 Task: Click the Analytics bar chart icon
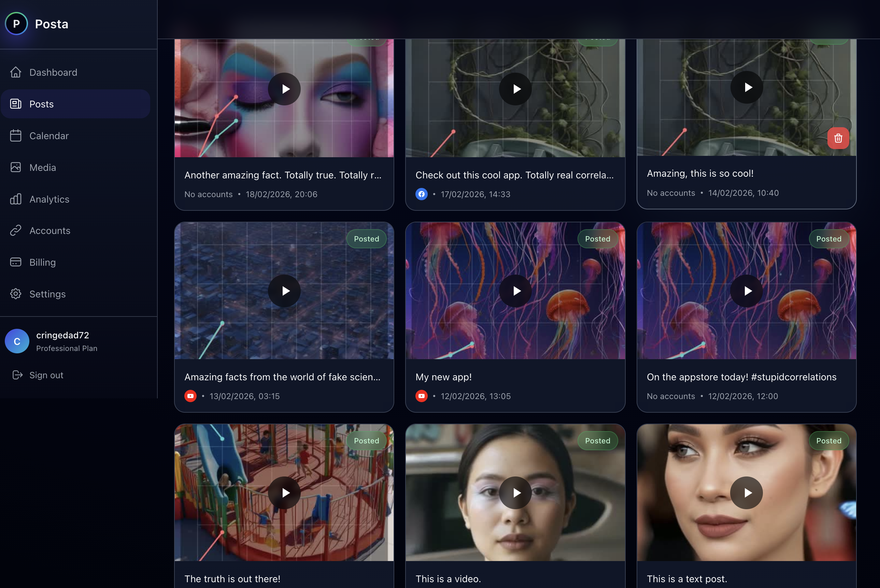tap(16, 199)
